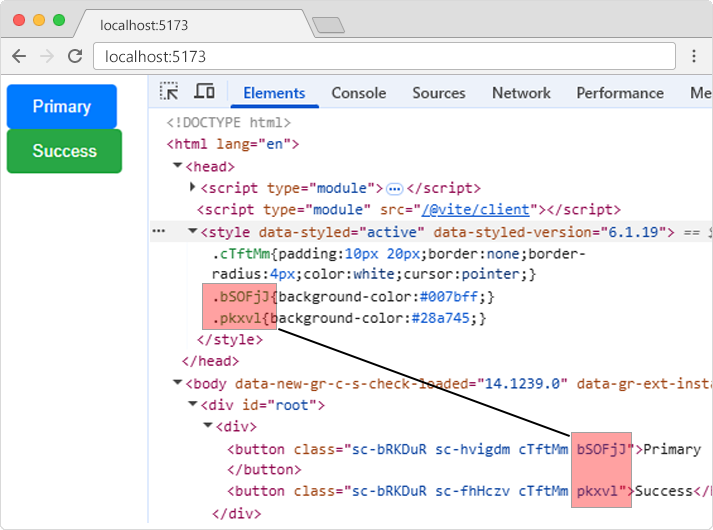Click the blue Primary button
Screen dimensions: 713x530
point(62,107)
